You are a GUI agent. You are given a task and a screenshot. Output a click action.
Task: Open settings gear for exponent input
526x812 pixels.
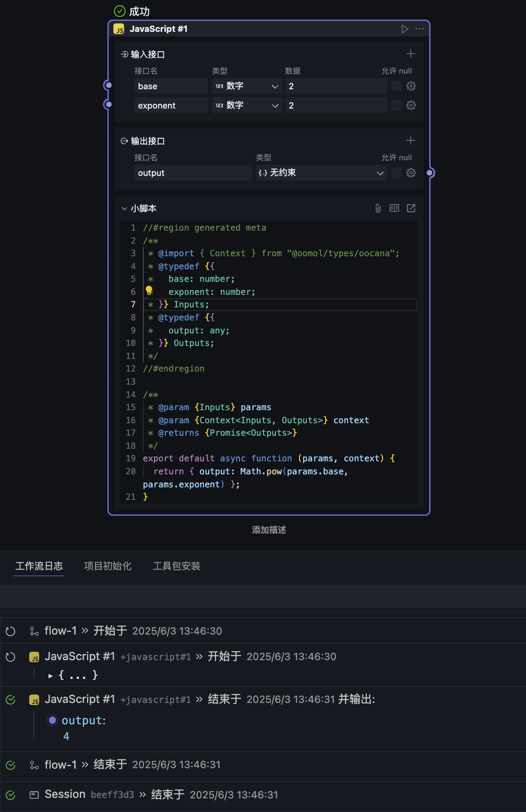coord(411,105)
